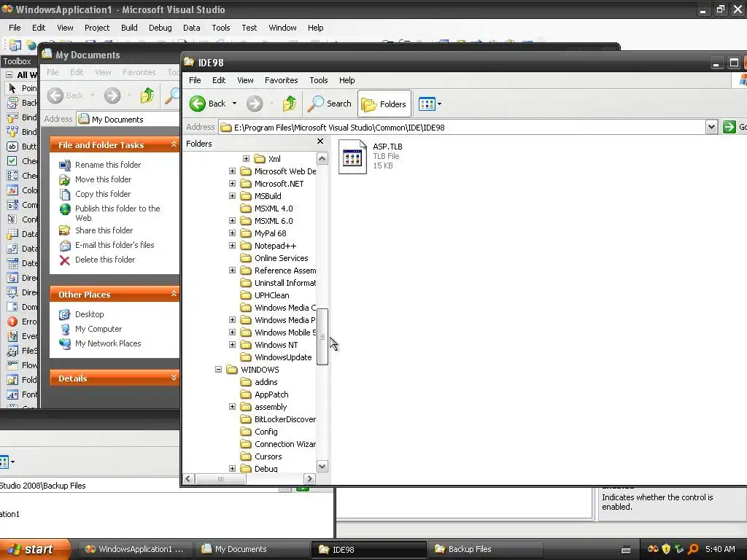Screen dimensions: 747x560
Task: Open My Computer icon in Other Places
Action: [x=65, y=329]
